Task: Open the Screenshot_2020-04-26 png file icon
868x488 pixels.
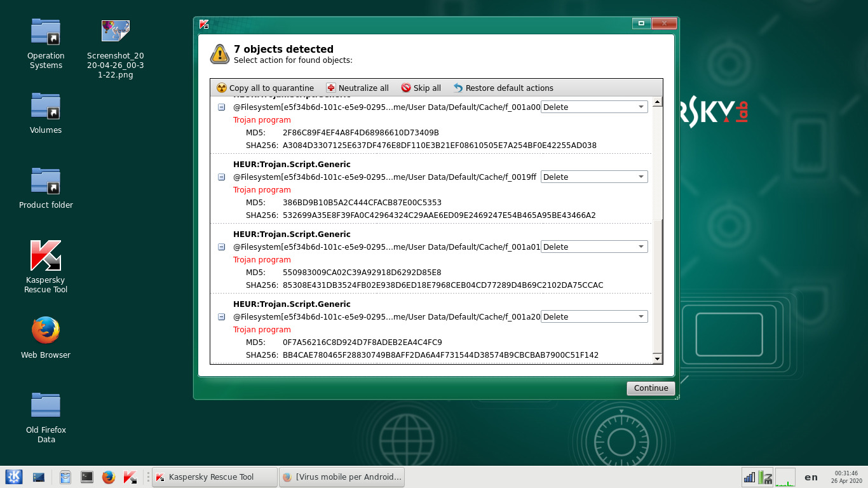Action: (116, 48)
